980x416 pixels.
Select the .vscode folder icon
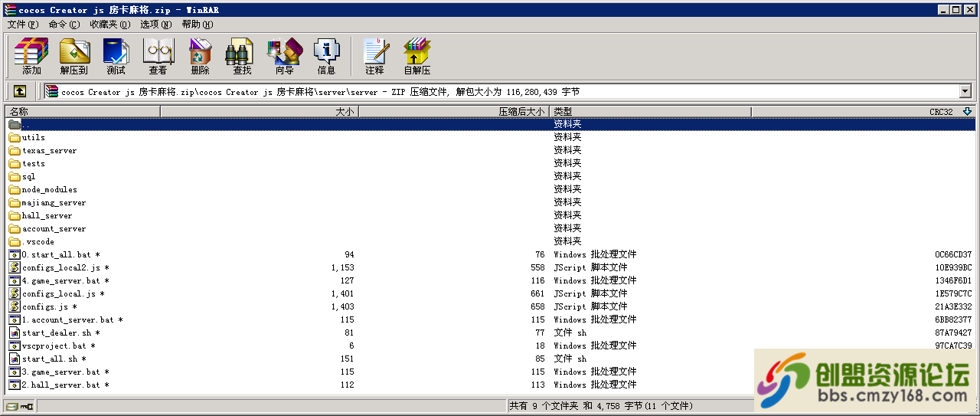[x=15, y=241]
